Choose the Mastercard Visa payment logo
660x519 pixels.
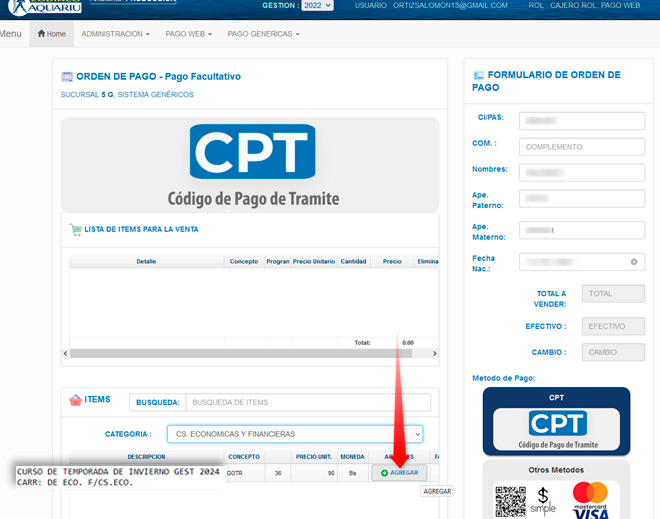(590, 500)
